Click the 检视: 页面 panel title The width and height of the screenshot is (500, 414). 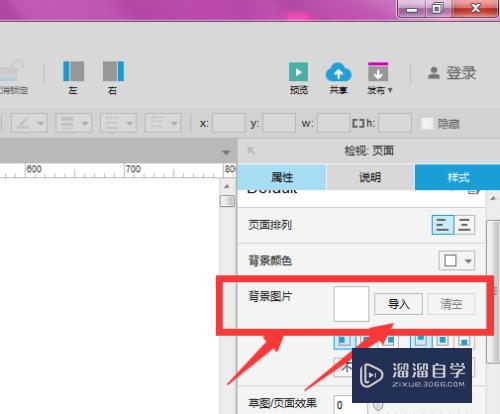(x=369, y=151)
